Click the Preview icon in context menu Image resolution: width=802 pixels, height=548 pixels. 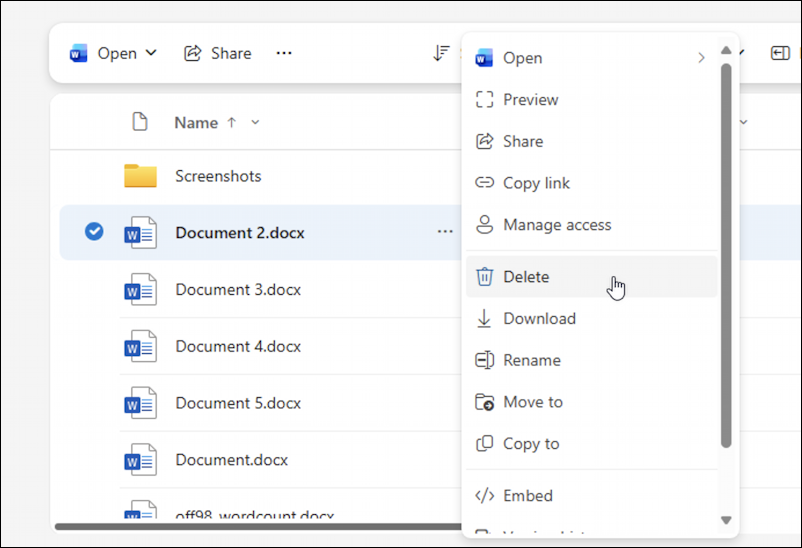(x=485, y=100)
